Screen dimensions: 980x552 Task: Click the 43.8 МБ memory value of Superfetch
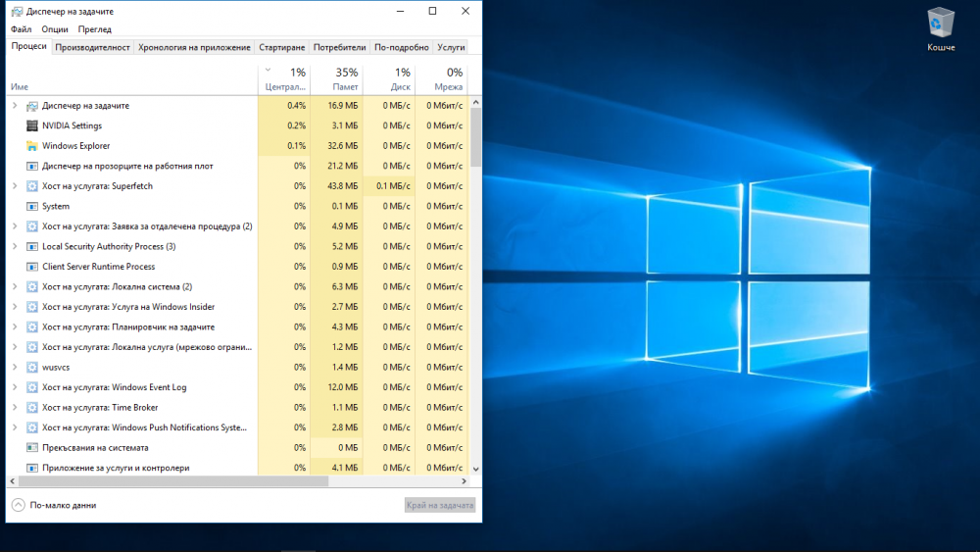[x=342, y=186]
